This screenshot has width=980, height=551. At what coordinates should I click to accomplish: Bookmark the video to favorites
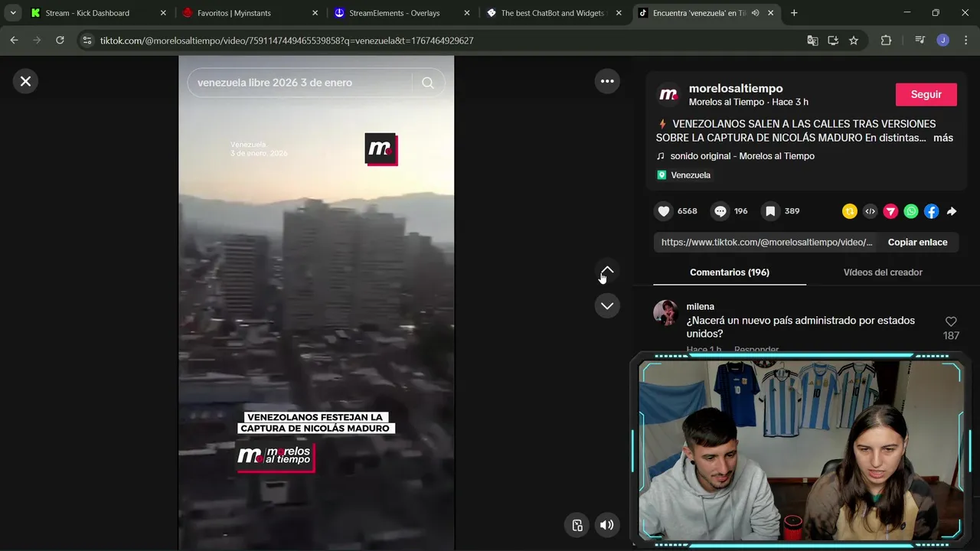pos(770,211)
